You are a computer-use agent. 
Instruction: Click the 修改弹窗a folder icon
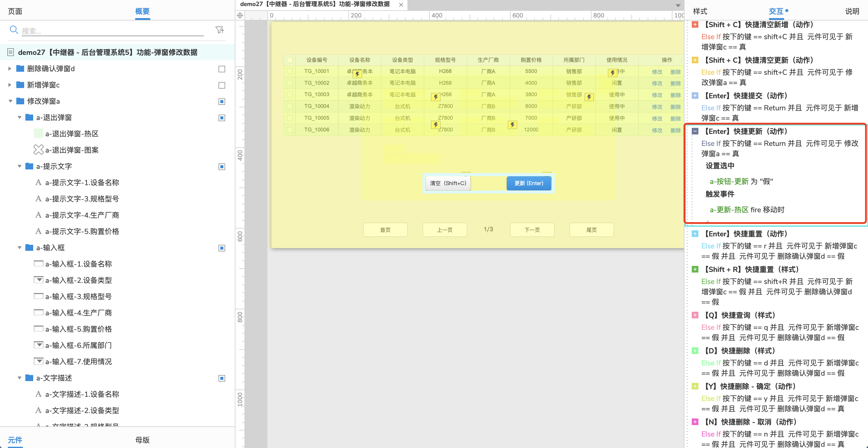tap(20, 101)
